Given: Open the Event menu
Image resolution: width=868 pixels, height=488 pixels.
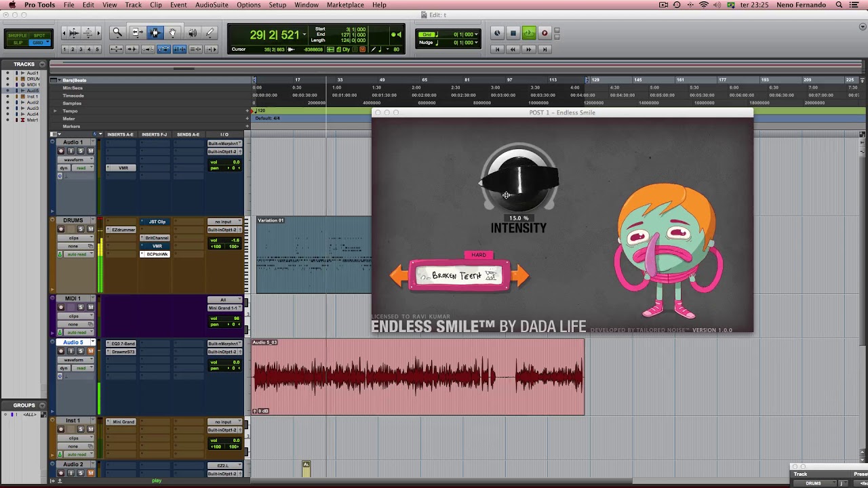Looking at the screenshot, I should click(178, 5).
